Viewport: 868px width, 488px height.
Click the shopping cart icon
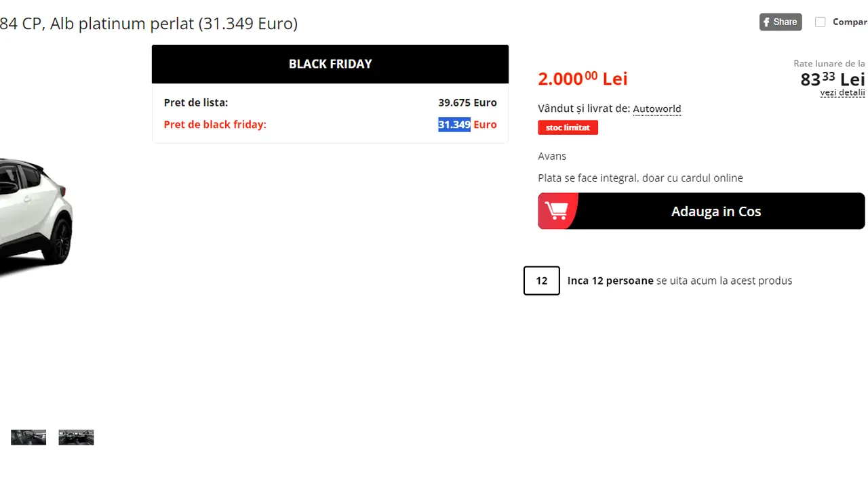557,211
